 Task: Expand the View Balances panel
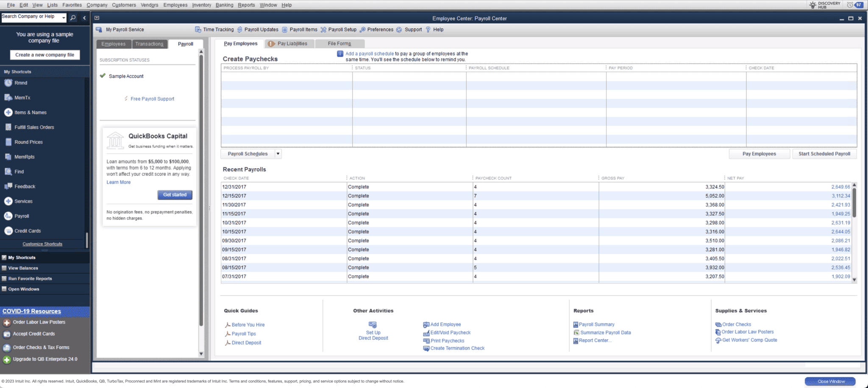coord(23,268)
